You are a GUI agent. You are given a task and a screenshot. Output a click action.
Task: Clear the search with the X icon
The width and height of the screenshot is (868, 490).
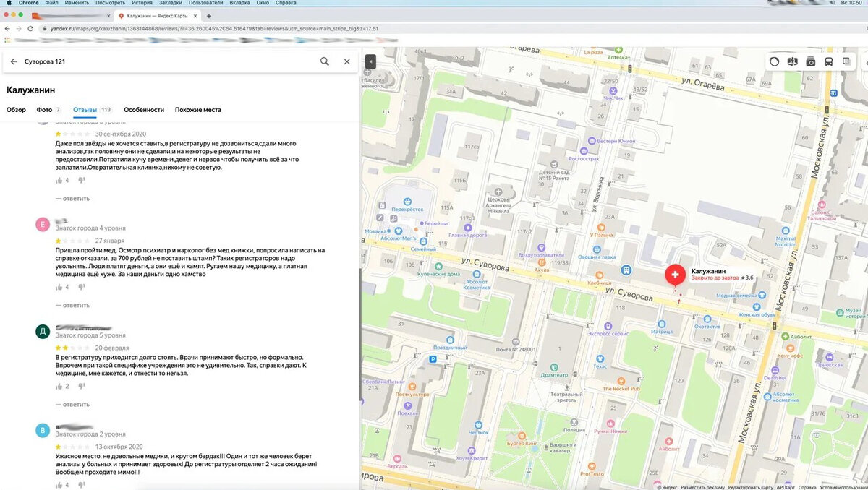346,61
